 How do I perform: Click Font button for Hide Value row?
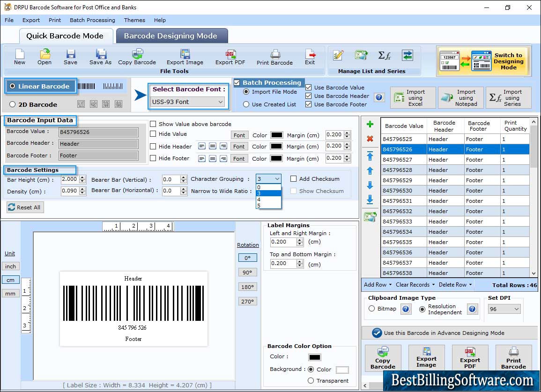(x=239, y=135)
